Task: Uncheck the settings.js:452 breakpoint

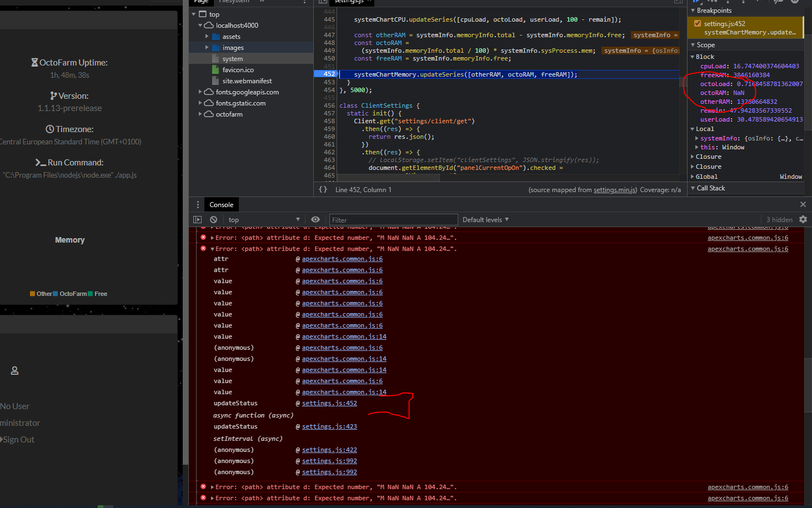Action: coord(698,23)
